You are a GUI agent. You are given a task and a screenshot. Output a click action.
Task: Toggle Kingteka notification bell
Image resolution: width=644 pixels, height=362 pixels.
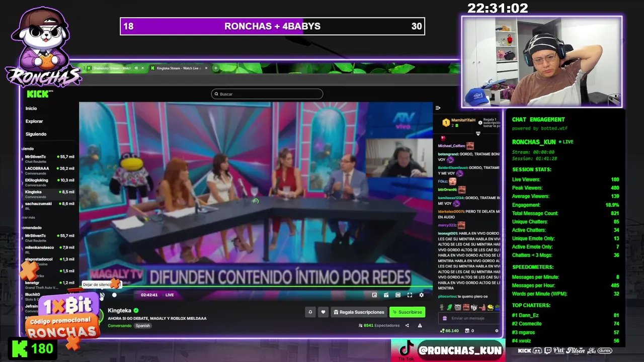point(310,312)
